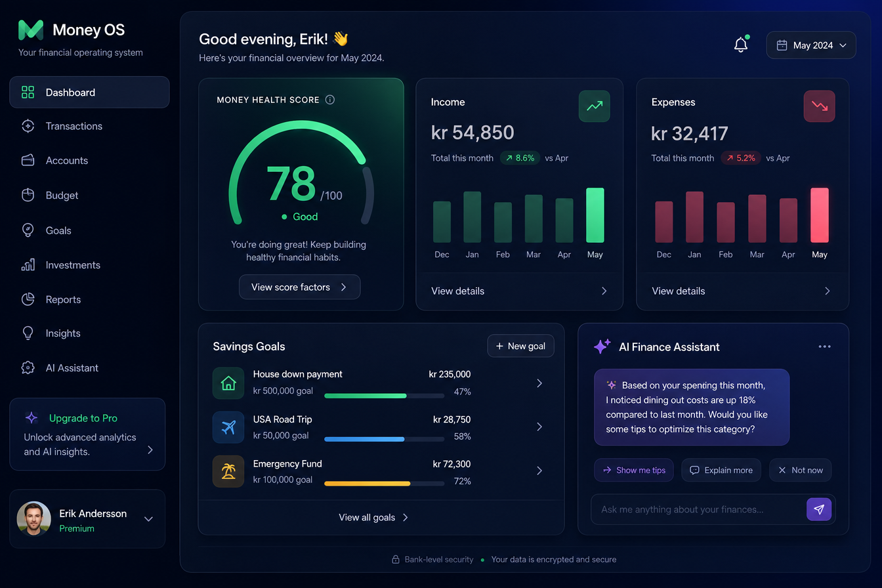Open the May 2024 date dropdown

[811, 45]
